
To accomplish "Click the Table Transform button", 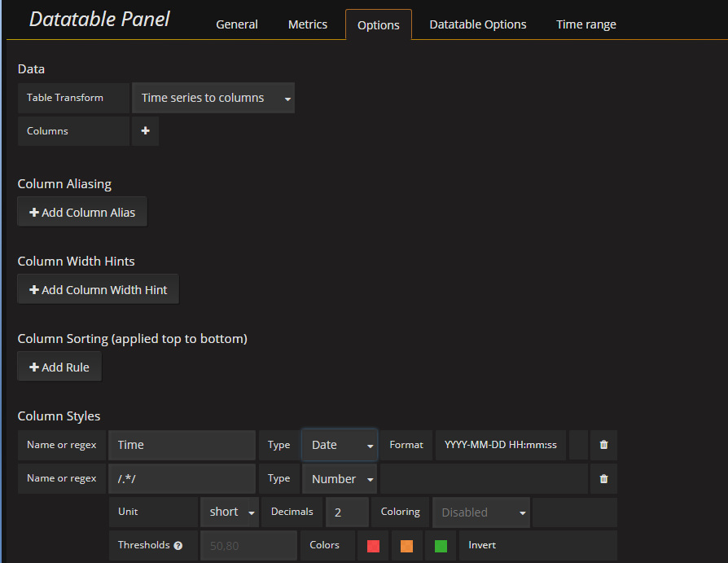I will pos(72,97).
